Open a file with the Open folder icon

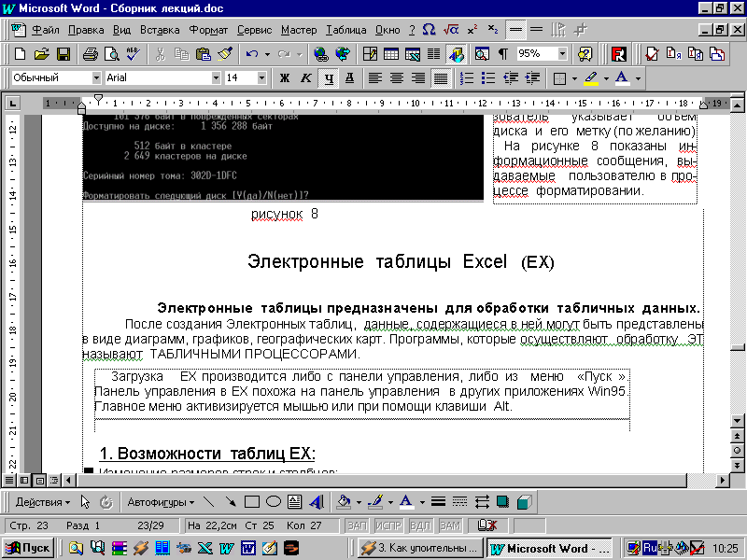(42, 54)
